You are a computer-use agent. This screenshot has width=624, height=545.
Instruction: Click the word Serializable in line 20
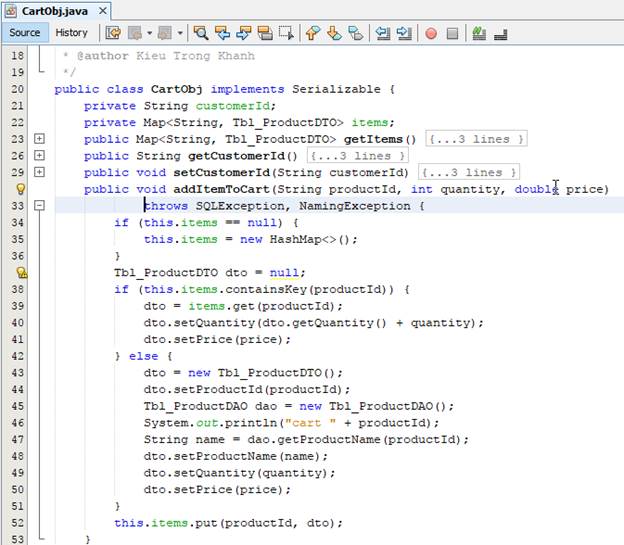pos(336,89)
